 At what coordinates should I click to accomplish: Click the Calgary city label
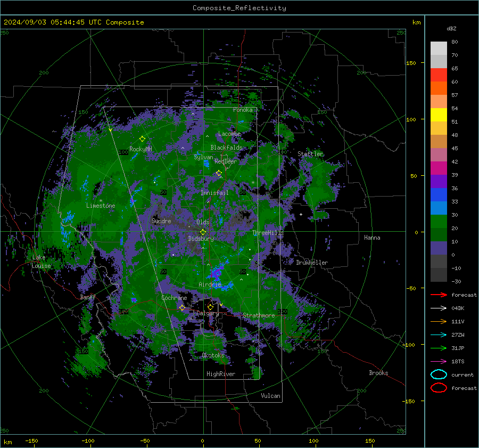point(208,313)
